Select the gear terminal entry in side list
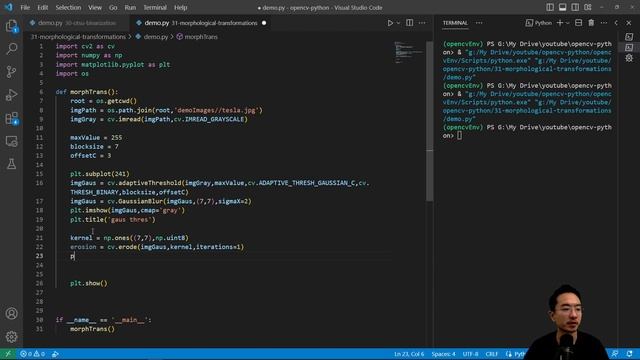 click(629, 58)
